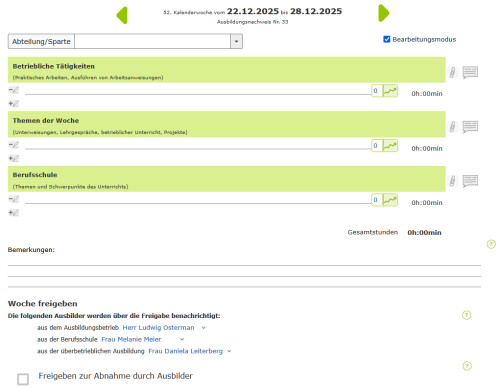Image resolution: width=500 pixels, height=388 pixels.
Task: Uncheck the Bearbeitungsmodus checkbox
Action: [387, 39]
